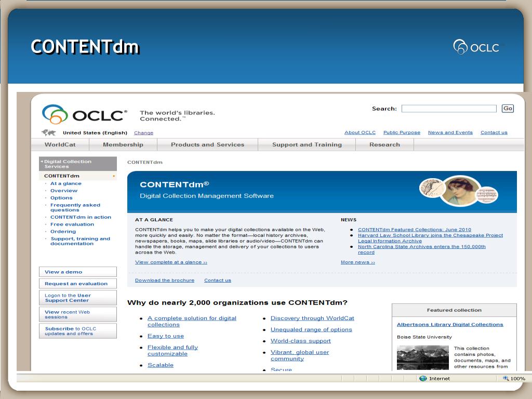Click the Boise State University text
The width and height of the screenshot is (532, 399).
click(x=424, y=337)
